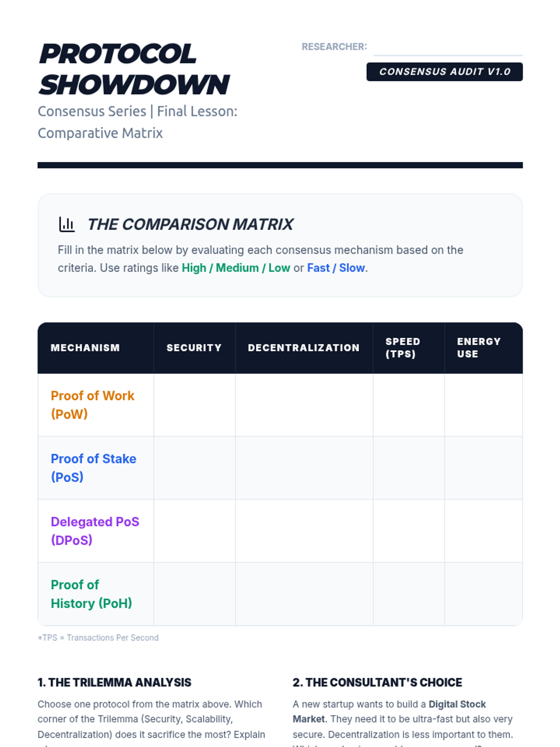Viewport: 560px width, 747px height.
Task: Click the Security cell for Proof of Work
Action: [x=195, y=405]
